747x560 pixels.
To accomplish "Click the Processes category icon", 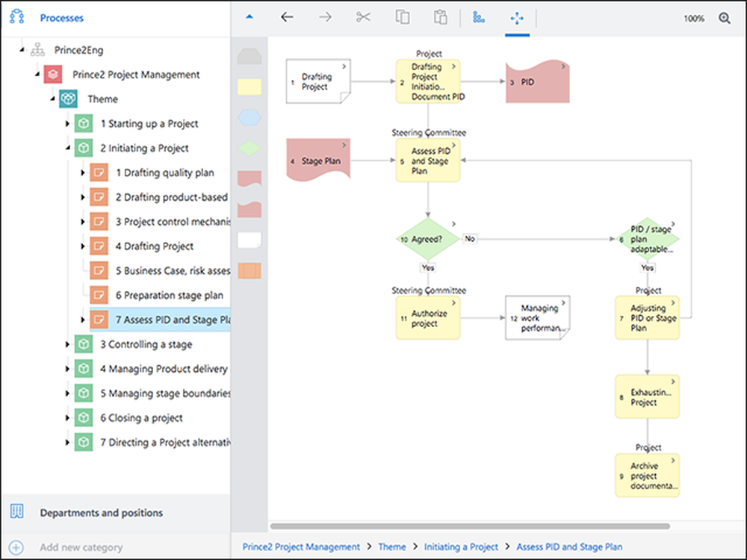I will (x=16, y=16).
